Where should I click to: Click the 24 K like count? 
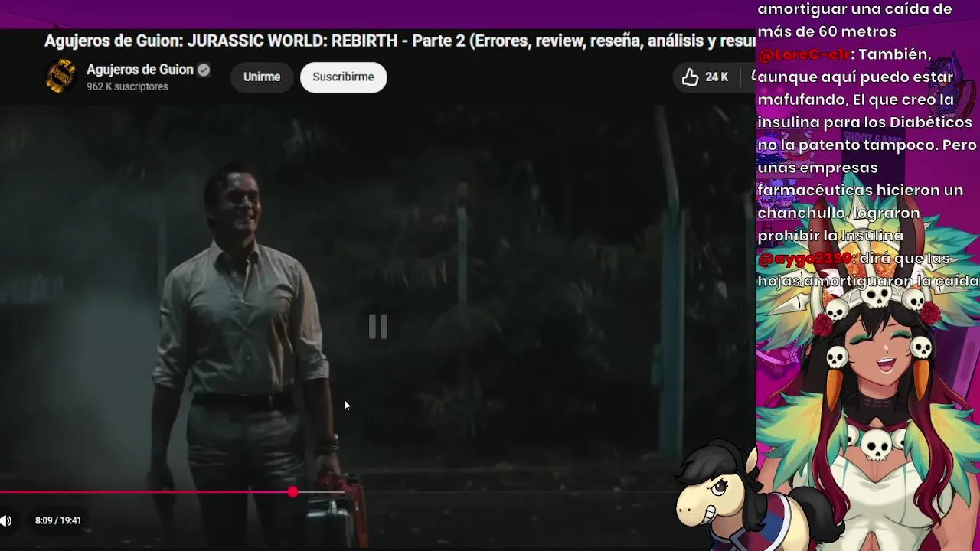[717, 77]
